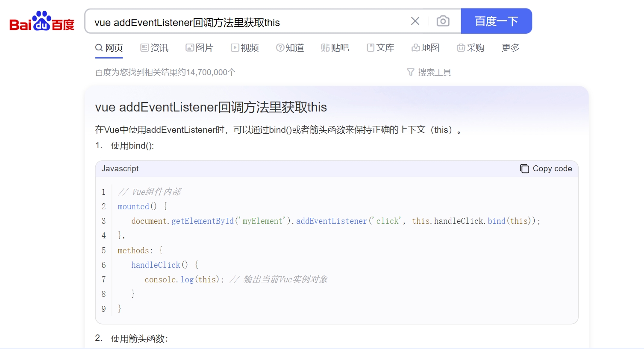Open 搜索工具 search tools filter
Viewport: 644px width, 349px height.
coord(429,72)
